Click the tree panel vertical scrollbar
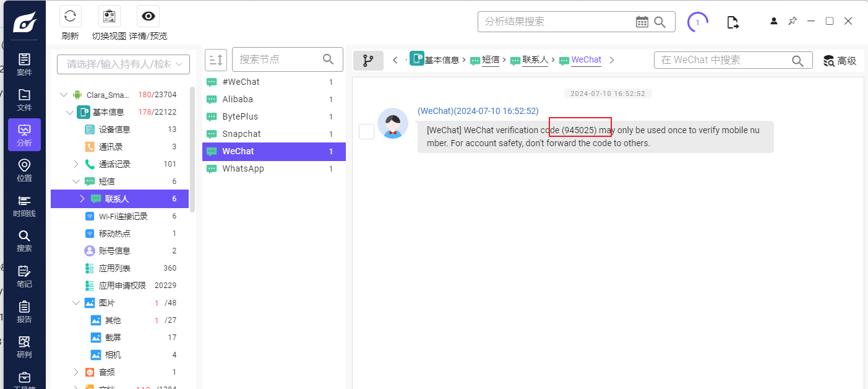The width and height of the screenshot is (868, 389). click(x=192, y=149)
